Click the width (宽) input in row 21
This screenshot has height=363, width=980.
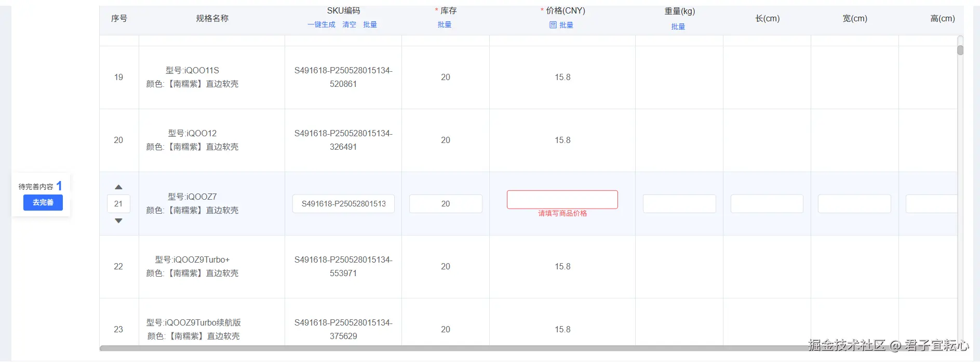pos(854,204)
